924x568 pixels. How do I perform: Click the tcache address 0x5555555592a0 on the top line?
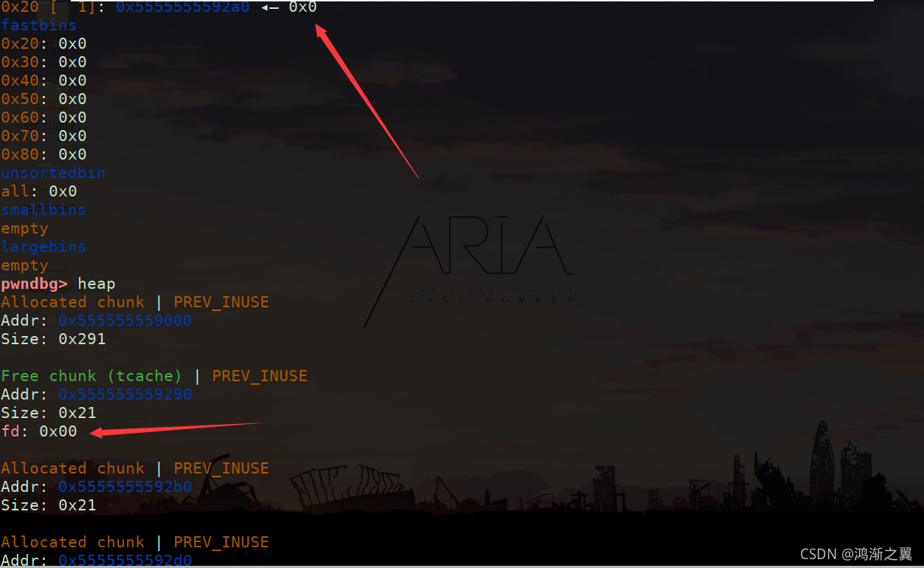182,7
